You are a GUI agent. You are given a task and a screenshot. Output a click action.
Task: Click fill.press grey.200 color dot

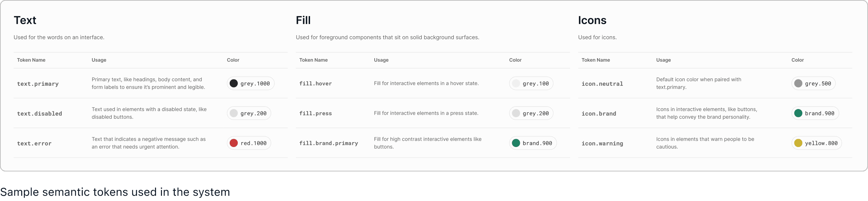click(516, 113)
